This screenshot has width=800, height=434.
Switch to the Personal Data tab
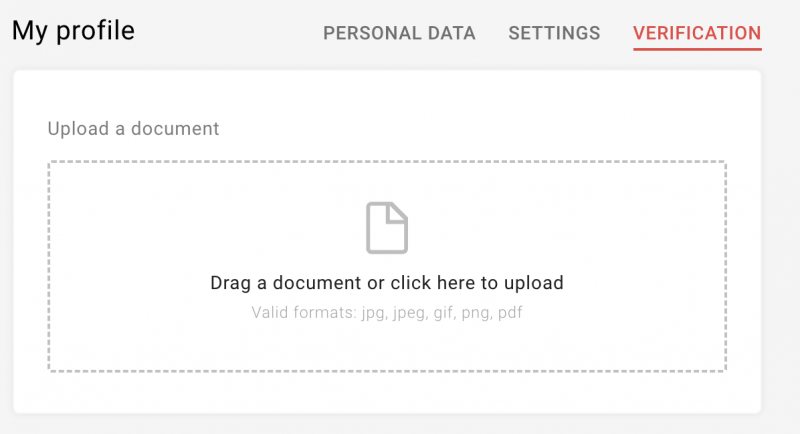pyautogui.click(x=399, y=33)
